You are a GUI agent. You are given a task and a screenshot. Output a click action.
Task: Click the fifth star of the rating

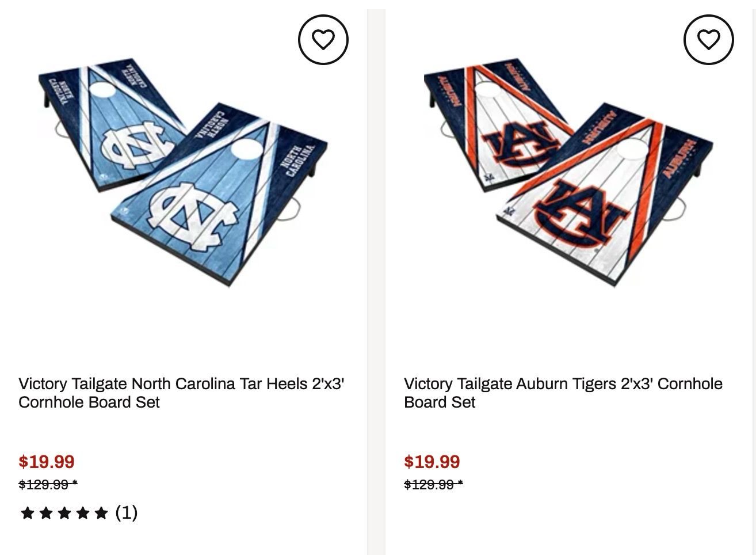point(101,512)
